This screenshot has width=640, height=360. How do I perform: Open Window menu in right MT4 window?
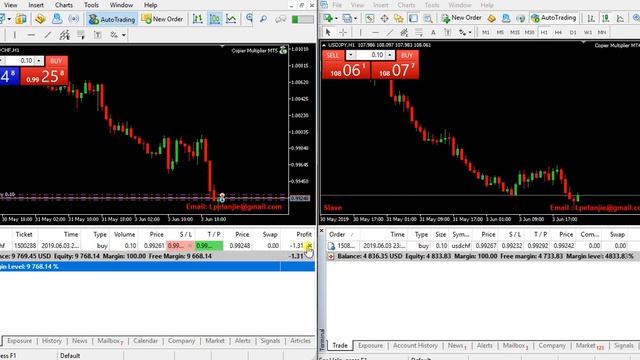click(460, 5)
